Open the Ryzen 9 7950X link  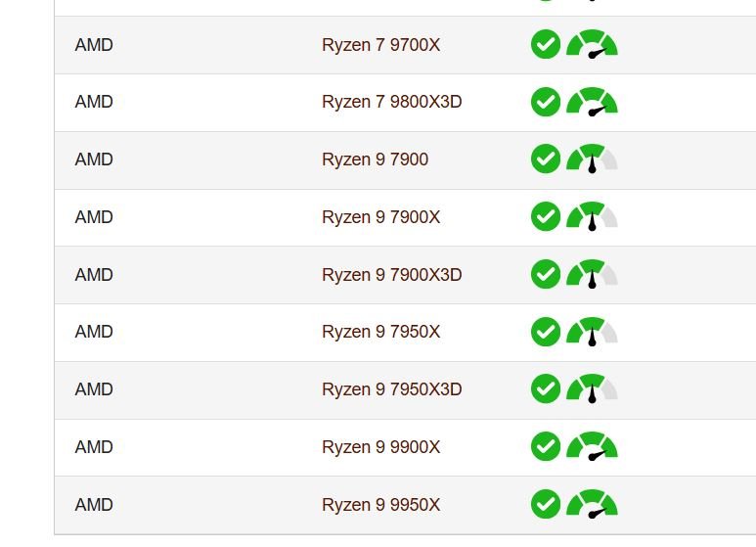pos(380,332)
